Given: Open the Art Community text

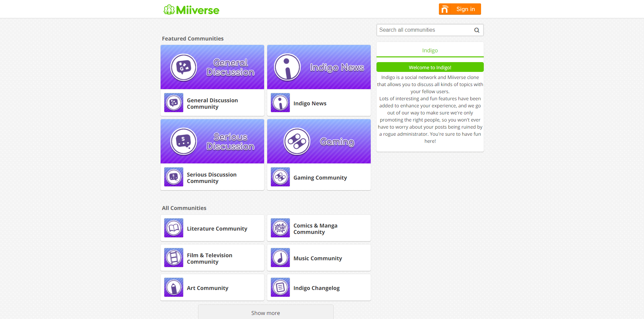Looking at the screenshot, I should [x=207, y=288].
